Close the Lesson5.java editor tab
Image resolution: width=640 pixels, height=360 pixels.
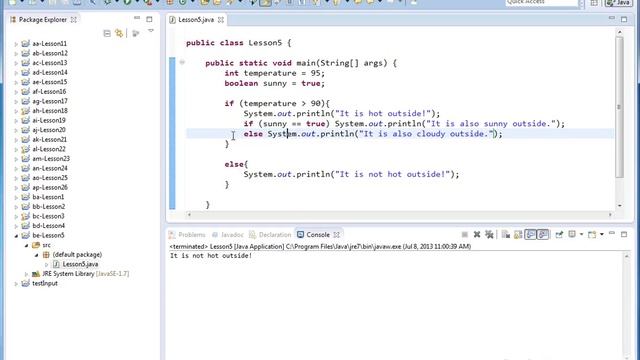[x=221, y=20]
